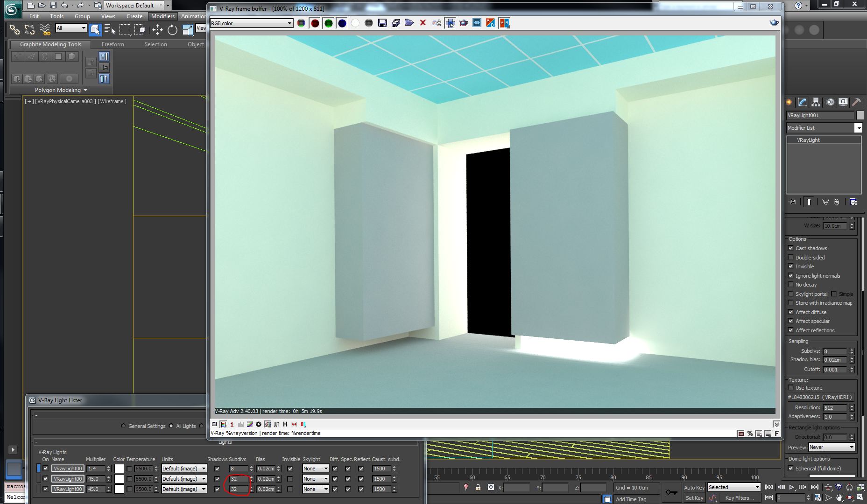Click the render last teapot at right corner

pyautogui.click(x=774, y=22)
